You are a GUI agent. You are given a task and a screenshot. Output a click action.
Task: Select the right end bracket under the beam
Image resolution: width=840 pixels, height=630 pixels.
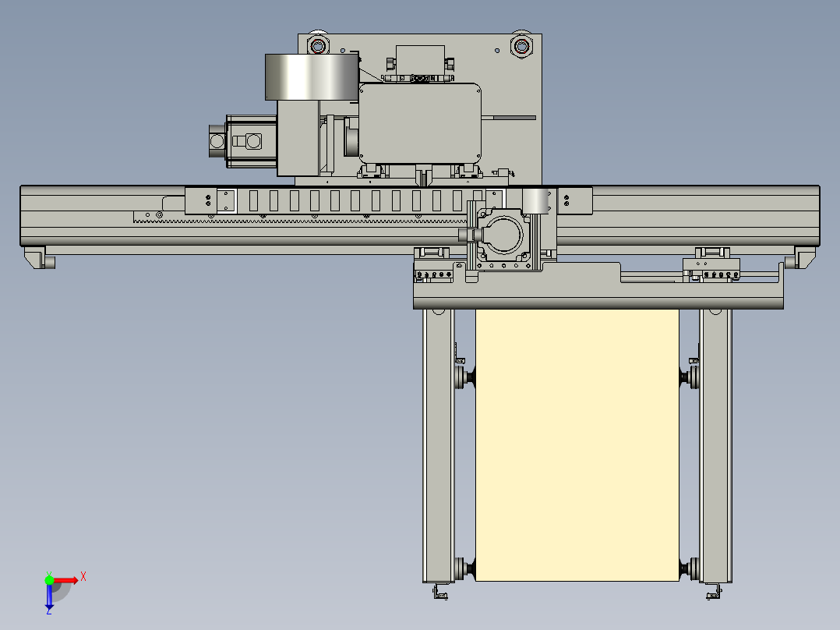coord(800,257)
